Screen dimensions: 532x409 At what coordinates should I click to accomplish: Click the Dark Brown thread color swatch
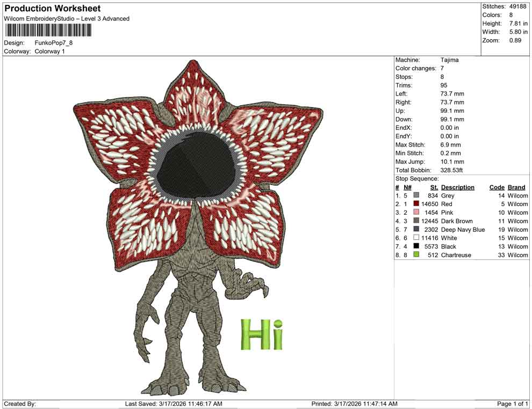(416, 221)
